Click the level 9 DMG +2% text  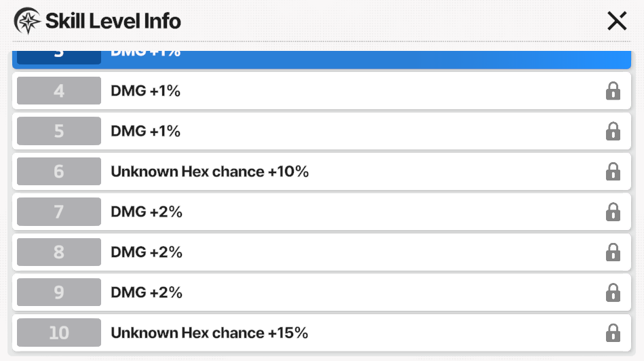[x=146, y=292]
